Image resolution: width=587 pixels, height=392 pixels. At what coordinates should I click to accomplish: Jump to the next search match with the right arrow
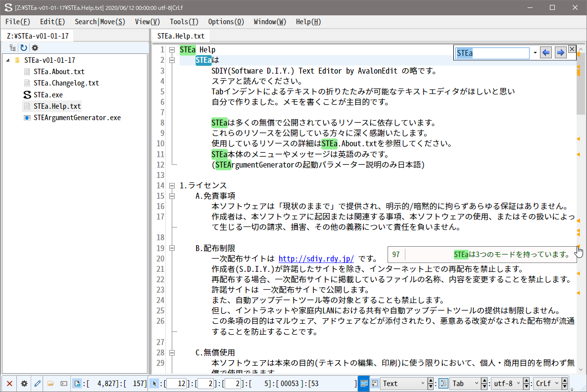[x=560, y=53]
